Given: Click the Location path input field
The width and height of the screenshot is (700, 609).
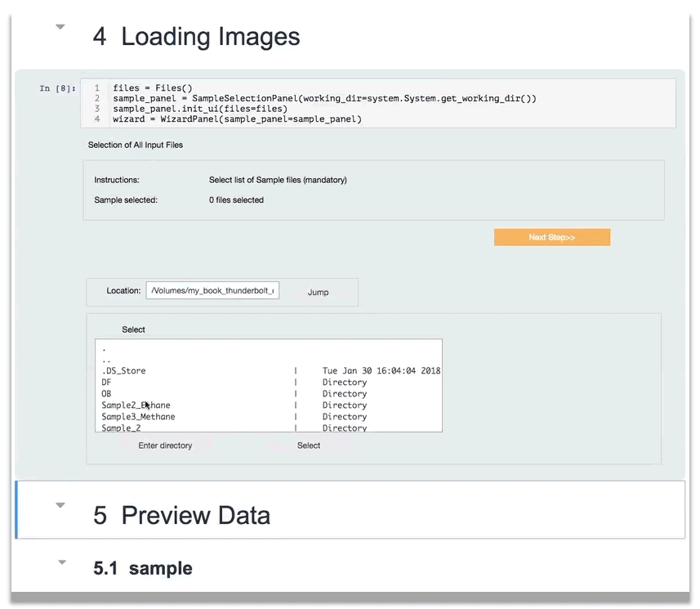Looking at the screenshot, I should point(212,290).
